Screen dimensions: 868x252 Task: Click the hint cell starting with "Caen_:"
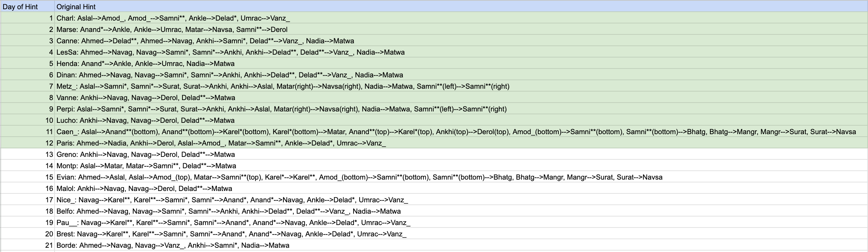(x=461, y=131)
